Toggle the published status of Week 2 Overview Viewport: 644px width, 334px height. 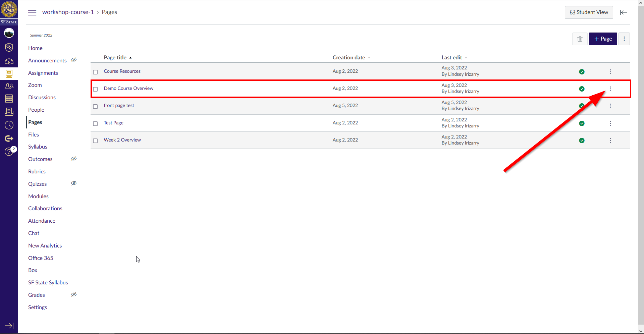[x=582, y=141]
